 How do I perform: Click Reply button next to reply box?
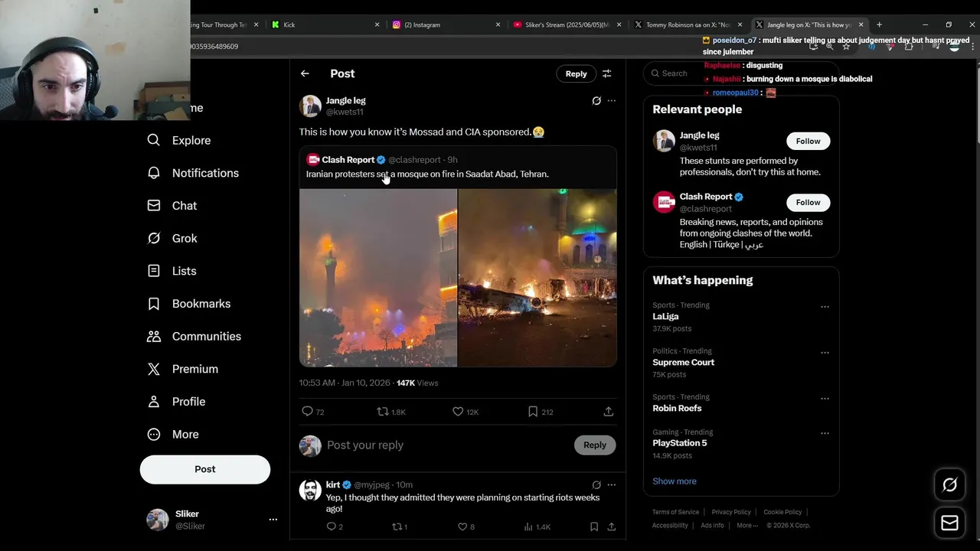(x=595, y=445)
